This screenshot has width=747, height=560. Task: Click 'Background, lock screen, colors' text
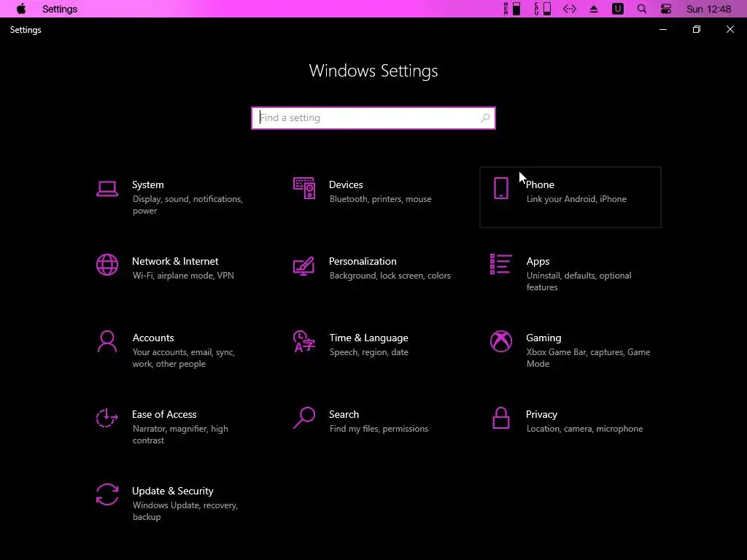(390, 276)
